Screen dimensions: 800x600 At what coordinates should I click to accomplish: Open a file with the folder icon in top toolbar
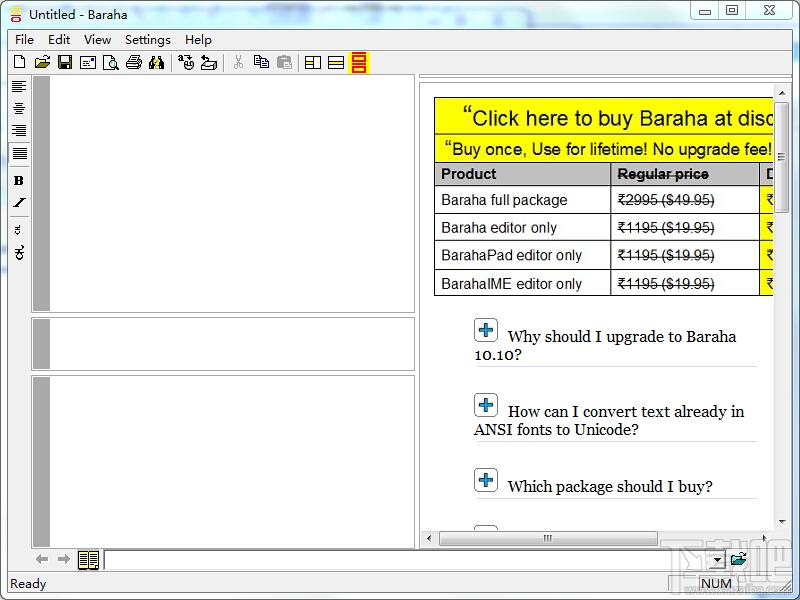point(42,62)
